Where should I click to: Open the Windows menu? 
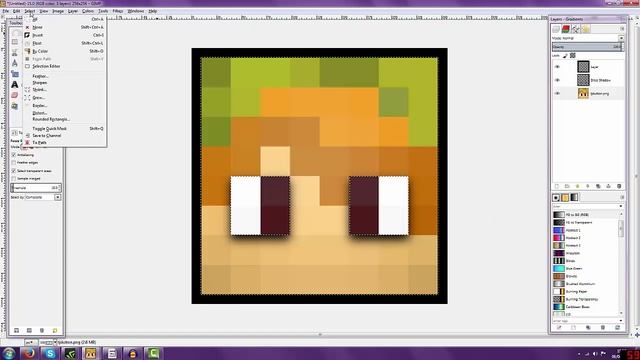[136, 11]
